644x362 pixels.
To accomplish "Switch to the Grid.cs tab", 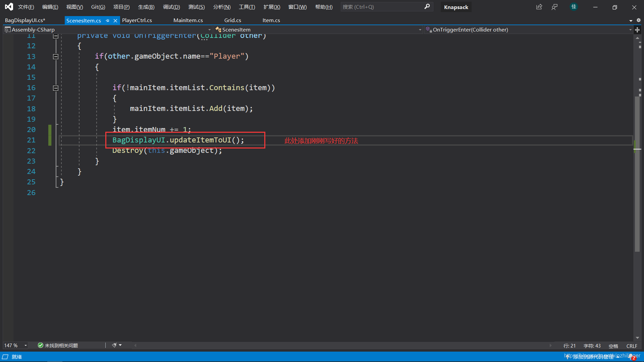I will (233, 20).
